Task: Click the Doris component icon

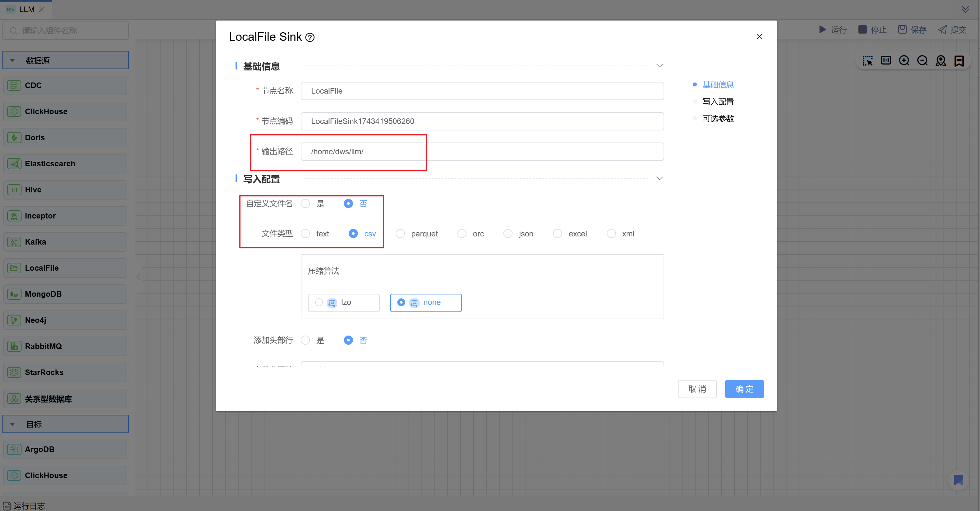Action: pos(14,138)
